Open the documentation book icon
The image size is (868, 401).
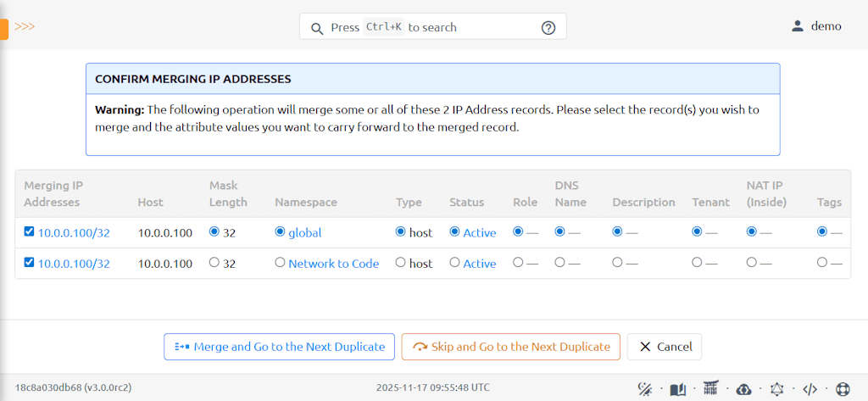pos(677,389)
